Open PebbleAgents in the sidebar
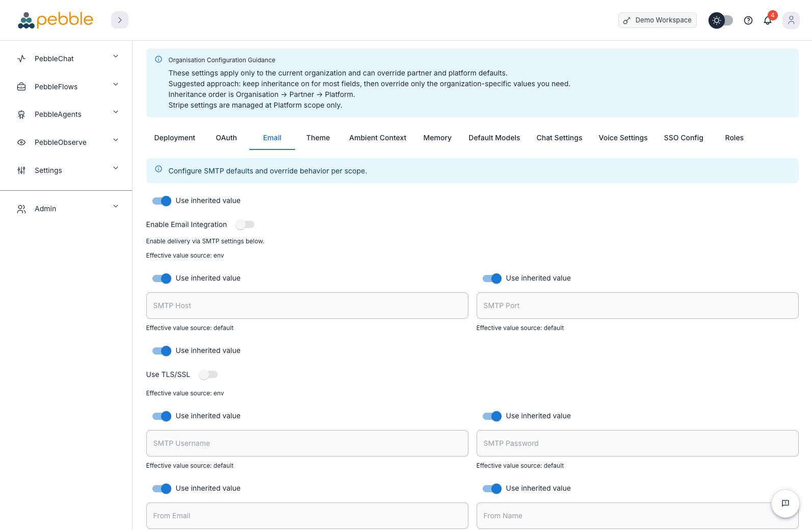This screenshot has width=812, height=530. point(58,114)
